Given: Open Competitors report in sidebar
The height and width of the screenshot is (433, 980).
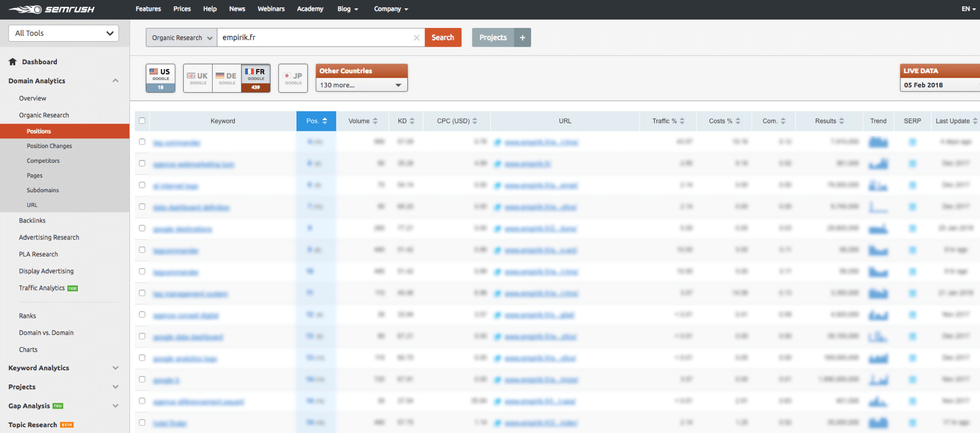Looking at the screenshot, I should coord(43,161).
